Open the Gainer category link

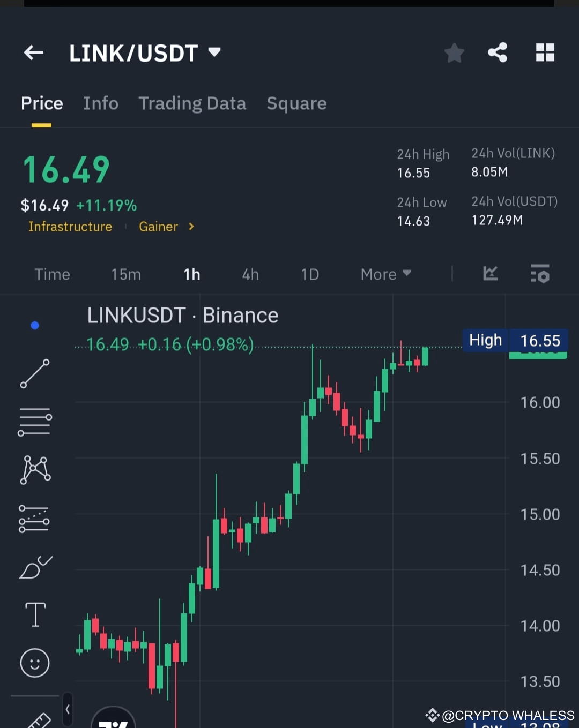coord(158,227)
